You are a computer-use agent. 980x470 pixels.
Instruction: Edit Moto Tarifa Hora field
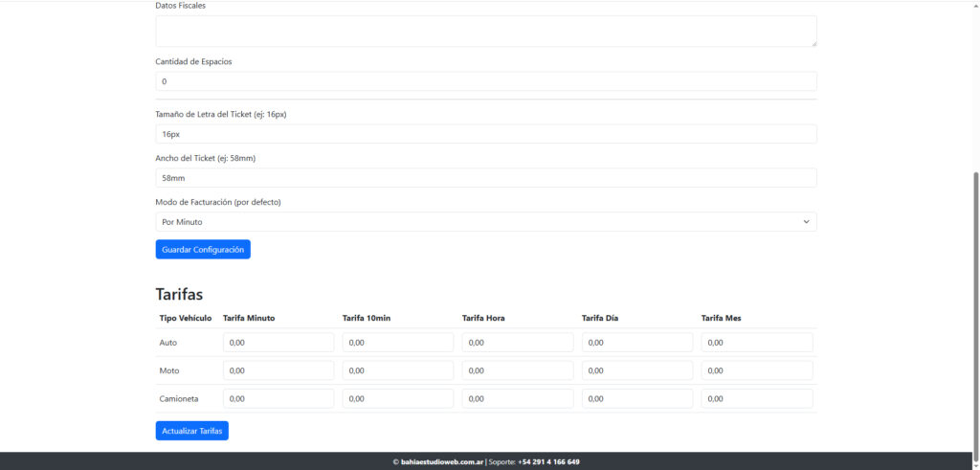coord(517,370)
